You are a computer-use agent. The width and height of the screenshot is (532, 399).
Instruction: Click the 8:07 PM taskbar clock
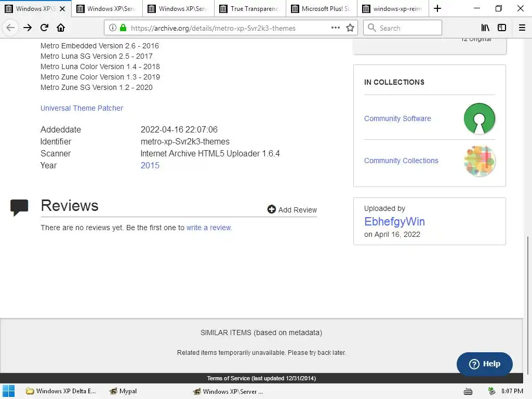pos(512,391)
